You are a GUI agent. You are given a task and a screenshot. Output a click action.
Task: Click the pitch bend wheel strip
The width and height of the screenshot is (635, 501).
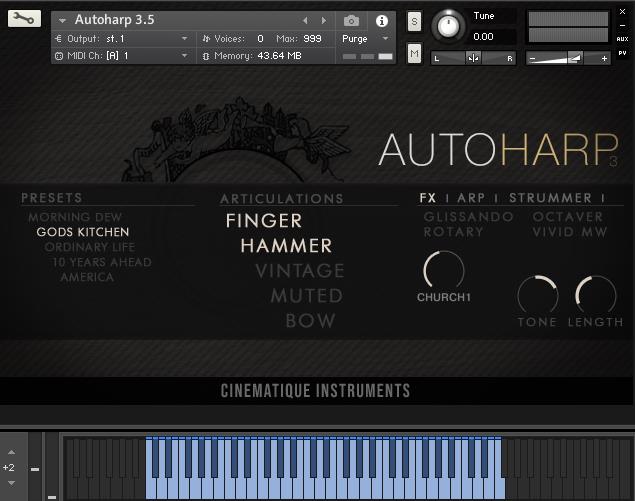click(x=35, y=467)
